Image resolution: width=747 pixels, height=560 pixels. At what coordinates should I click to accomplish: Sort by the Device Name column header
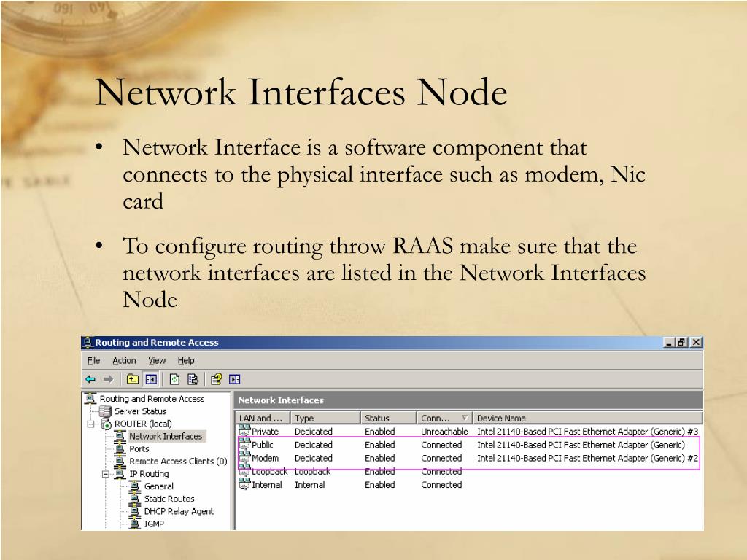[x=587, y=418]
